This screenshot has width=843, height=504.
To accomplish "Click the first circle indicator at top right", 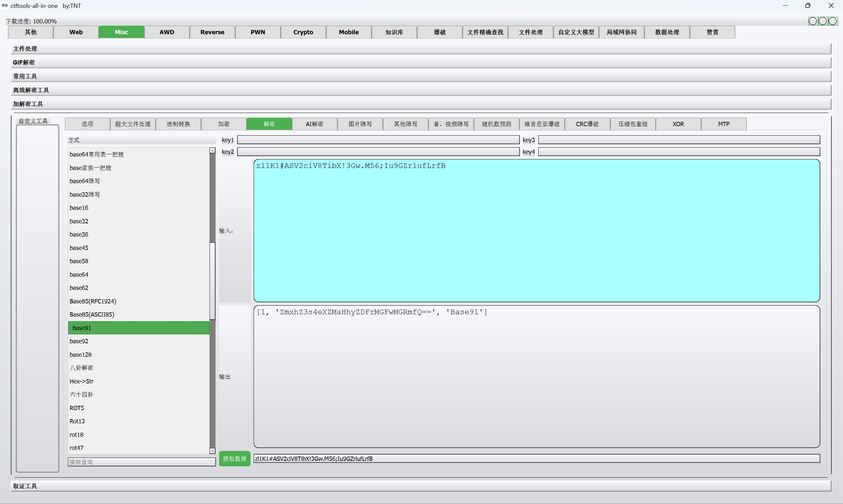I will click(x=813, y=21).
